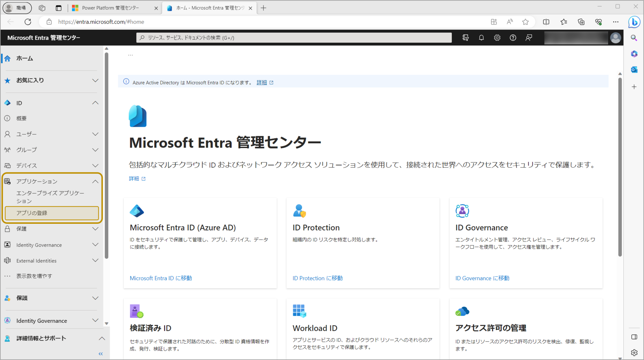Image resolution: width=644 pixels, height=360 pixels.
Task: Focus the resource search box
Action: pyautogui.click(x=294, y=38)
